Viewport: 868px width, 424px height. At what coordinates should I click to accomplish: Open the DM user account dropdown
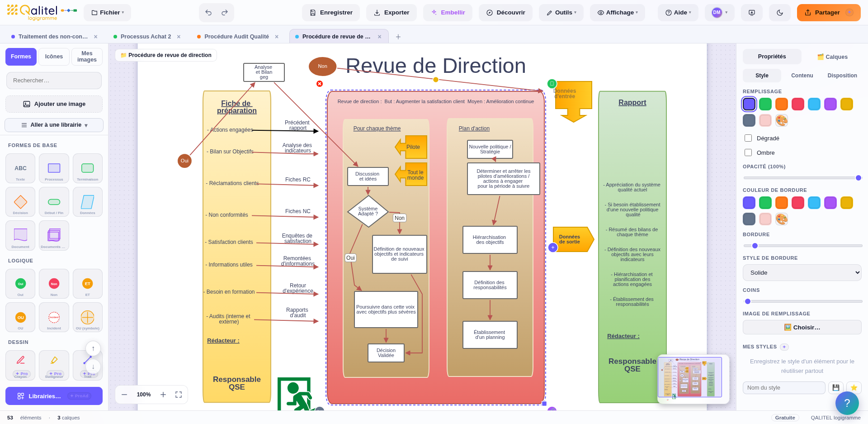[x=720, y=13]
